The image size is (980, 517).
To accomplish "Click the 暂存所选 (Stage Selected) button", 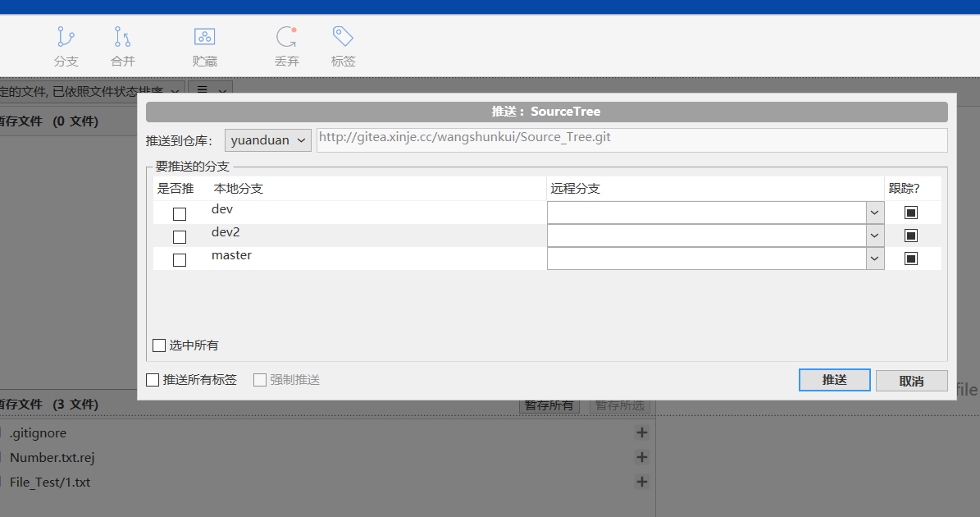I will 620,405.
